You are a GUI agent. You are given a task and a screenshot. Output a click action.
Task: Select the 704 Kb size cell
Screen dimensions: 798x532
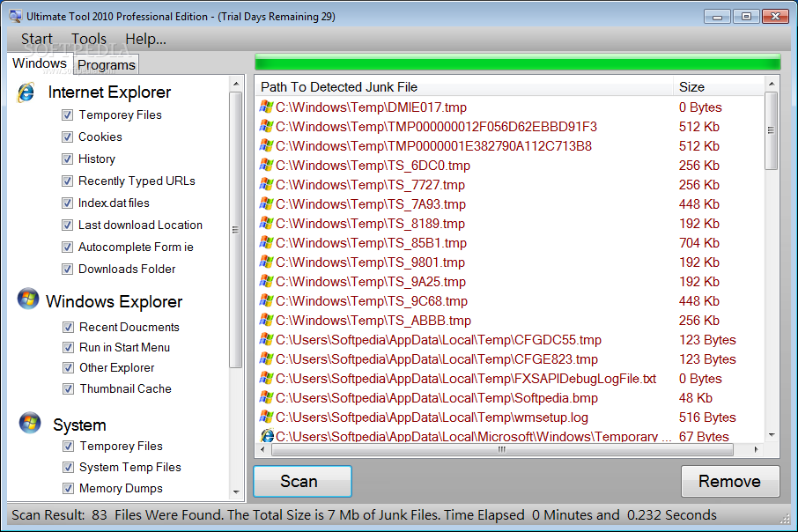coord(698,243)
